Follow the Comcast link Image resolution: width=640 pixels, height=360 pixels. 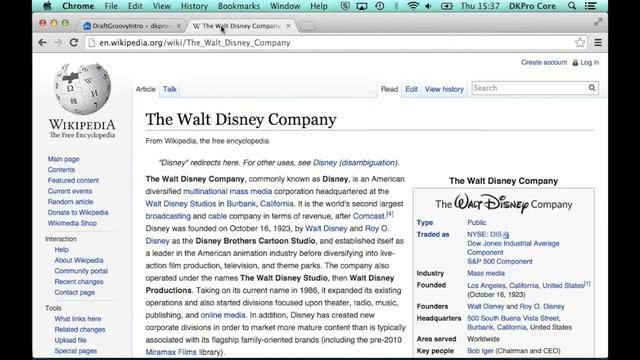[369, 216]
